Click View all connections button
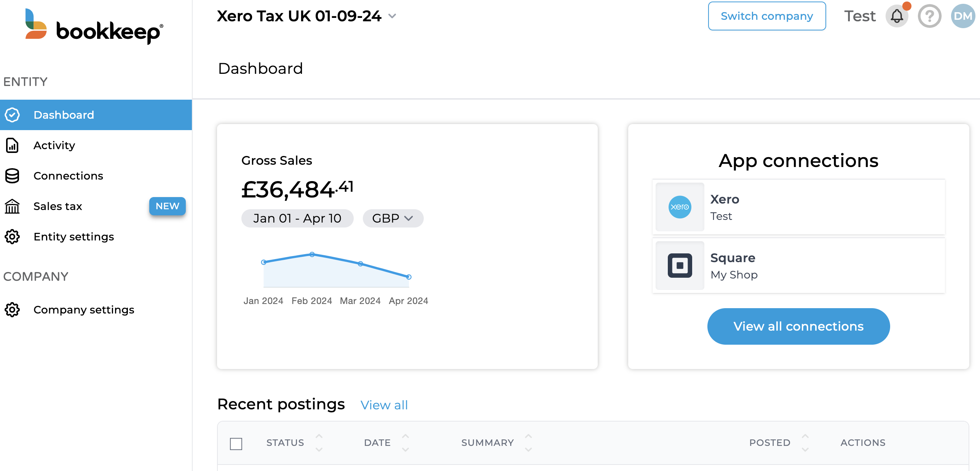The image size is (980, 471). 799,326
